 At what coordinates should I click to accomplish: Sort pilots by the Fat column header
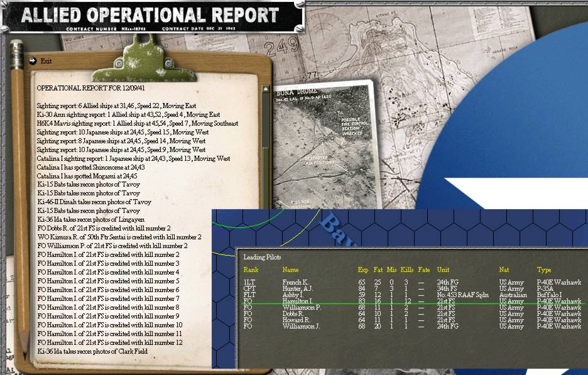(x=378, y=269)
